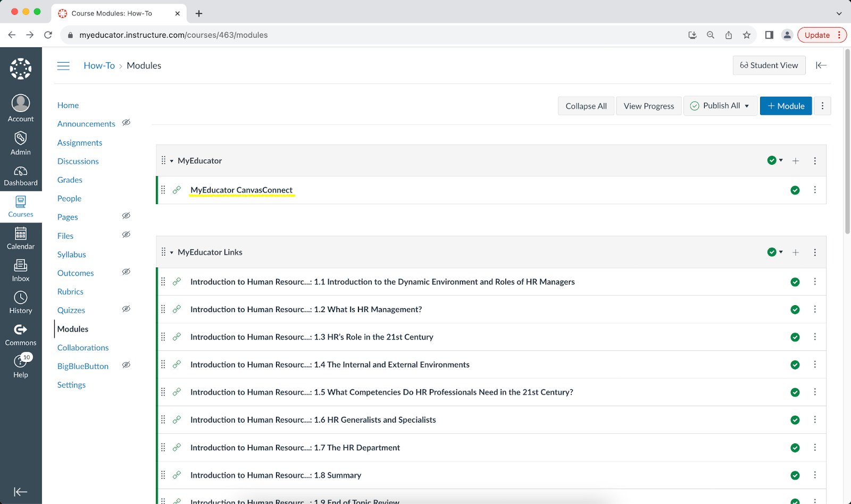Open publish dropdown for MyEducator module
Image resolution: width=851 pixels, height=504 pixels.
coord(775,161)
